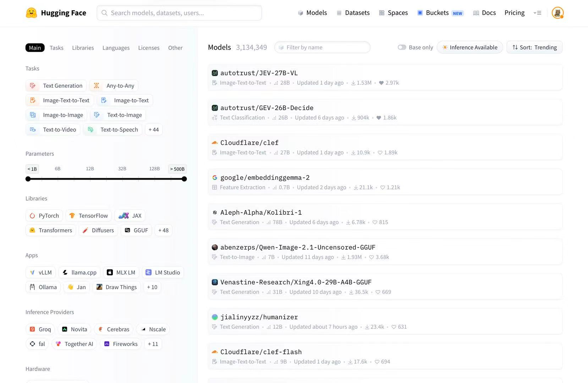Focus the Filter by name field
The width and height of the screenshot is (588, 383).
pyautogui.click(x=322, y=47)
